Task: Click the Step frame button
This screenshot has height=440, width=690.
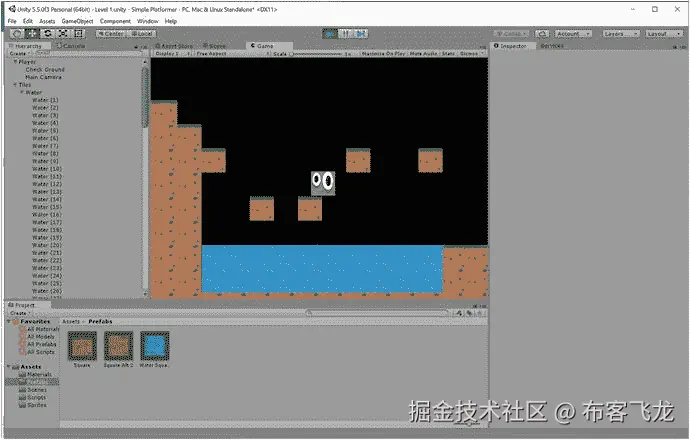Action: (x=361, y=33)
